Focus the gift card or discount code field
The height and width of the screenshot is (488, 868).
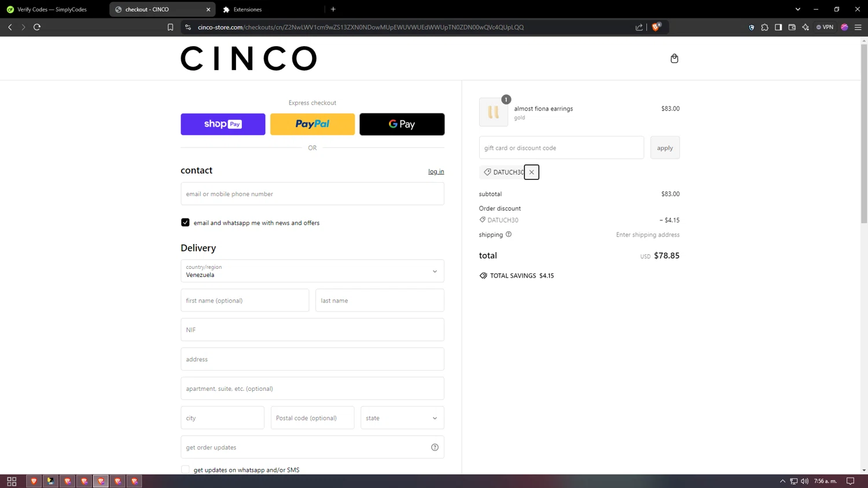click(x=561, y=148)
